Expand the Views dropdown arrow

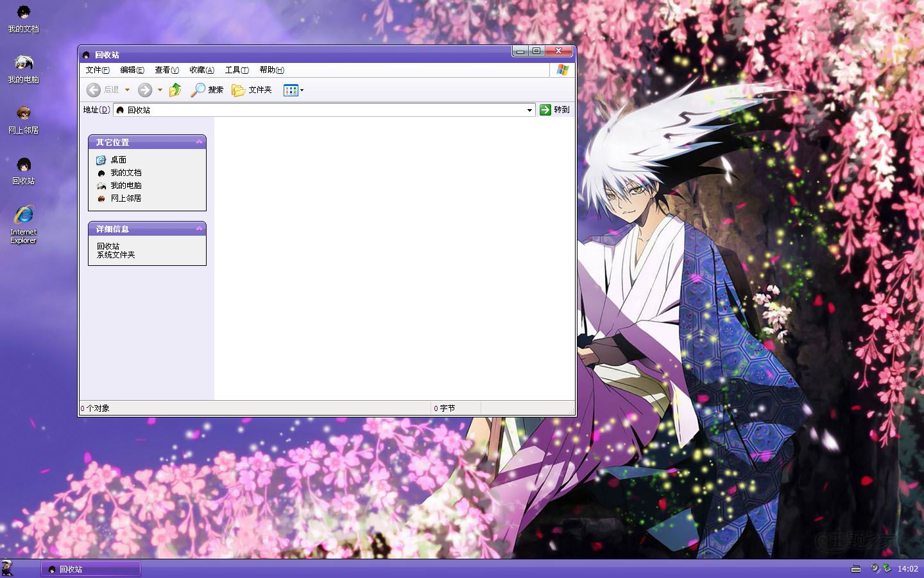302,90
